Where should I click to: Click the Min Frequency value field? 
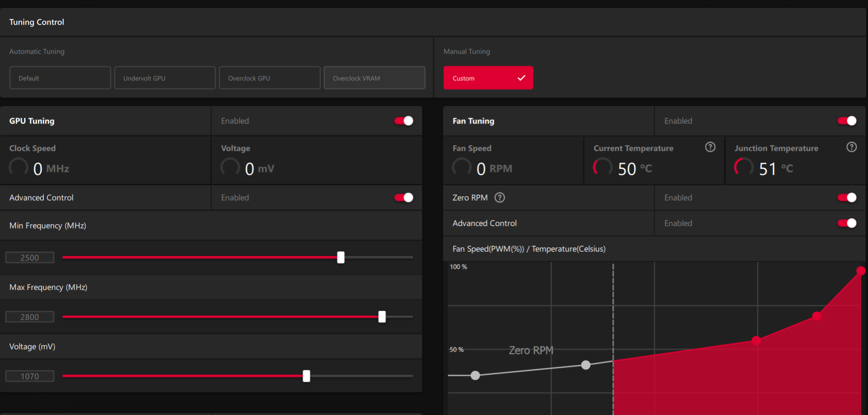click(x=30, y=258)
